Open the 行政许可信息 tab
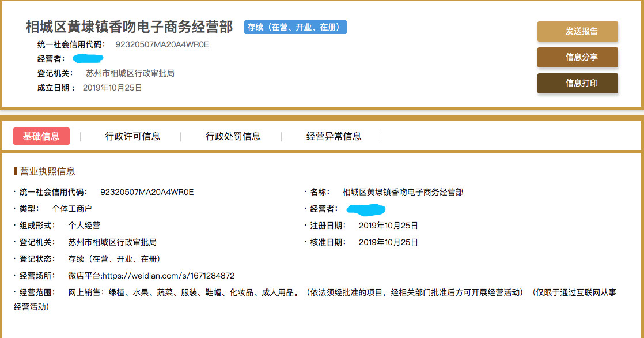Image resolution: width=644 pixels, height=338 pixels. click(x=132, y=136)
